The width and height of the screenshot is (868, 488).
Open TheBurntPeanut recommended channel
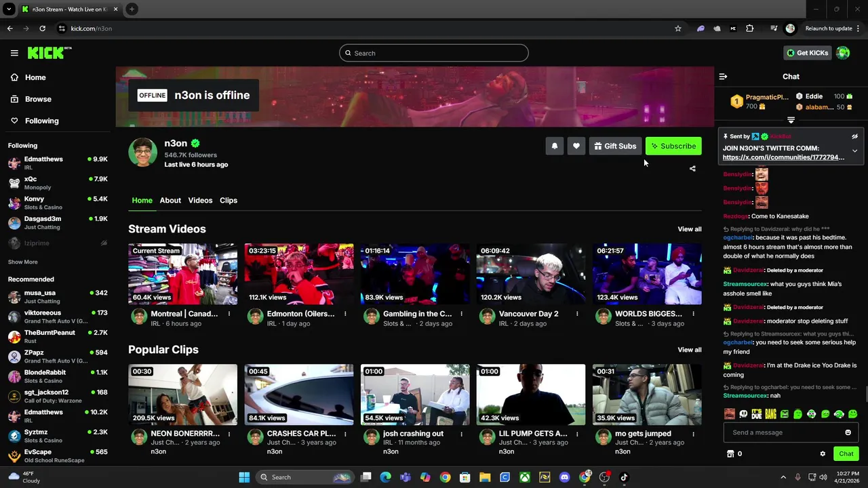click(58, 337)
